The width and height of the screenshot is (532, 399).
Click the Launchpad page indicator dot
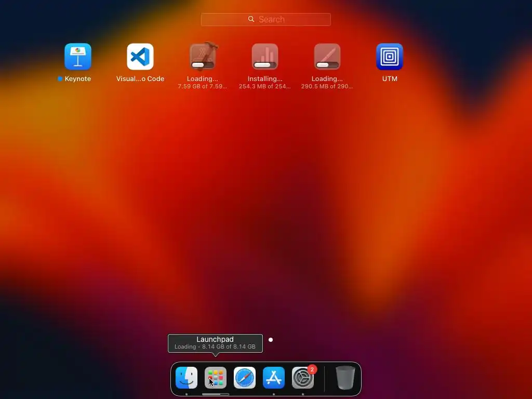point(270,340)
